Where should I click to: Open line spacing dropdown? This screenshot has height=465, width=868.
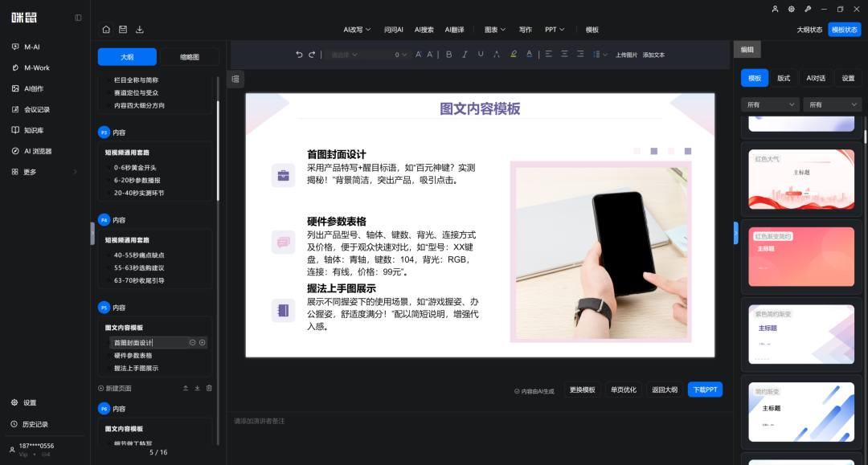pyautogui.click(x=600, y=54)
